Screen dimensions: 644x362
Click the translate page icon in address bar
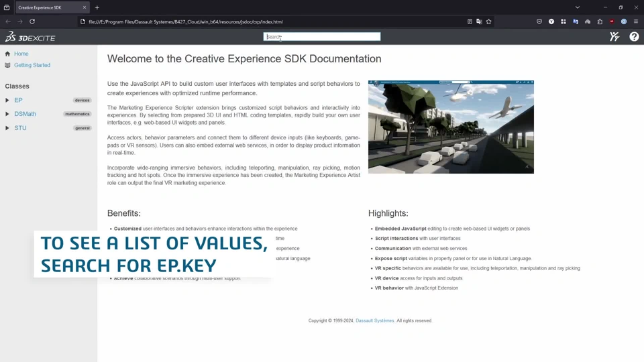pos(479,21)
